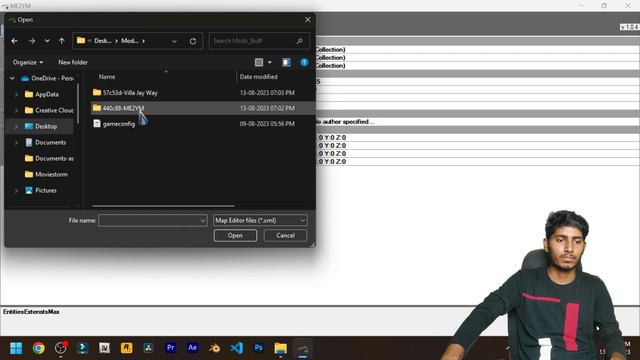This screenshot has width=640, height=360.
Task: Launch Google Chrome from taskbar
Action: coord(39,348)
